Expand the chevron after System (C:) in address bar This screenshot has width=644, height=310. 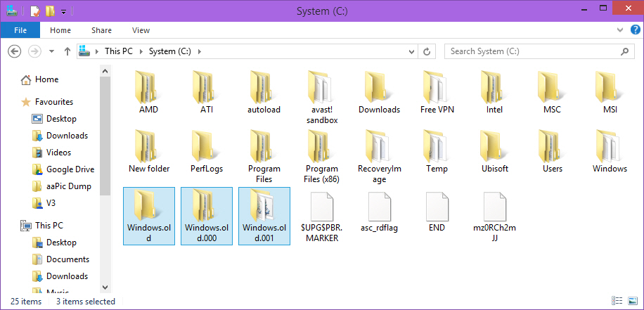tap(199, 51)
